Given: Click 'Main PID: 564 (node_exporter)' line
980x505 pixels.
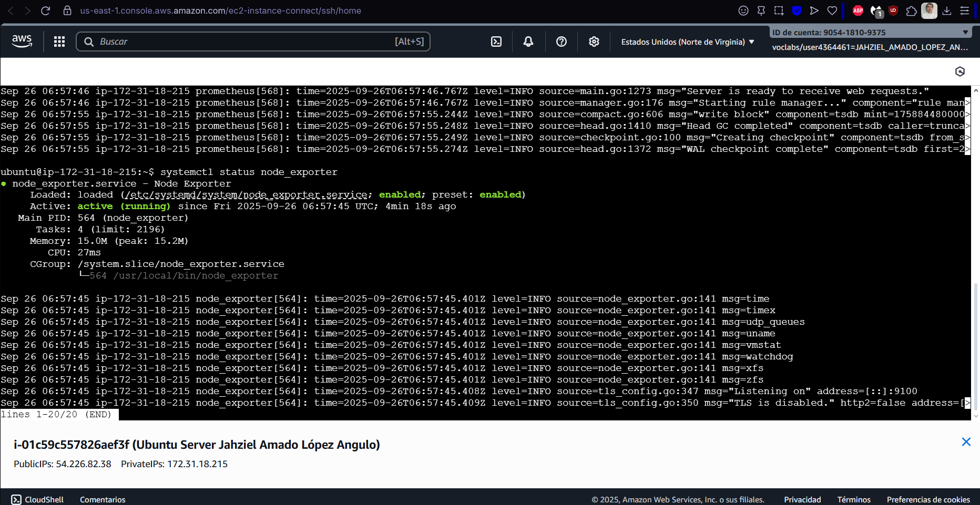Looking at the screenshot, I should [x=103, y=218].
